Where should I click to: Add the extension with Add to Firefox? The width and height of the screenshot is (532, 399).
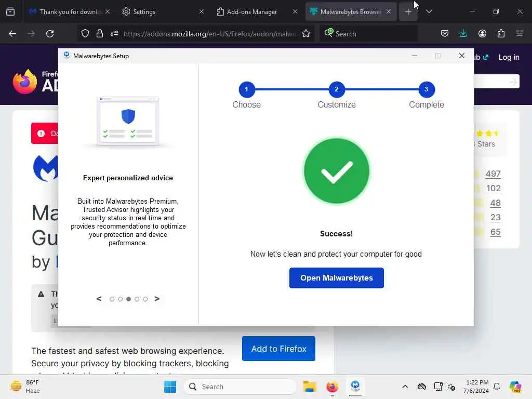tap(278, 349)
